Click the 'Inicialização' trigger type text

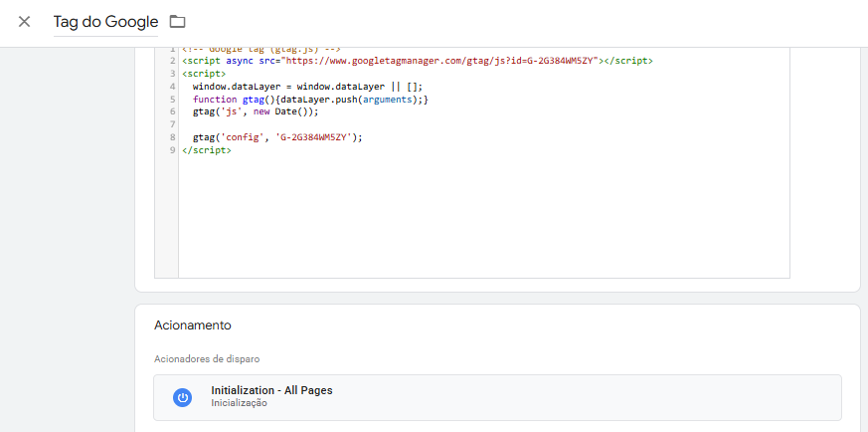click(x=240, y=403)
